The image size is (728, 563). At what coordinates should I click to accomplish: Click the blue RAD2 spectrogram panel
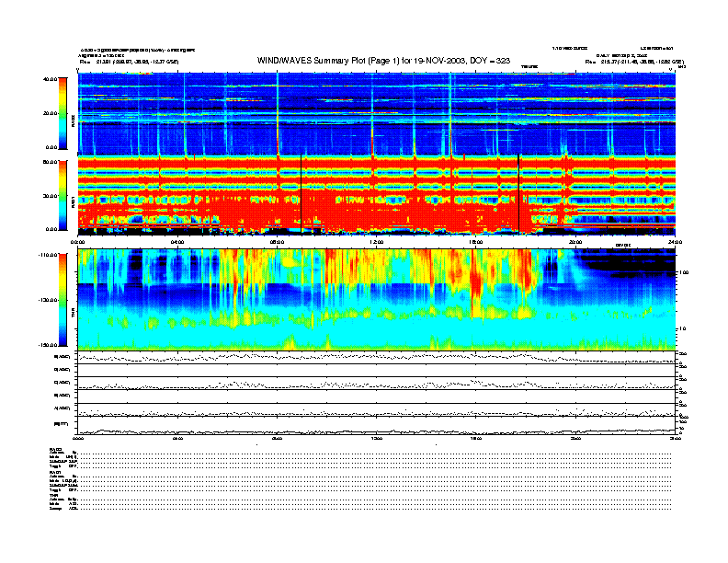point(377,113)
